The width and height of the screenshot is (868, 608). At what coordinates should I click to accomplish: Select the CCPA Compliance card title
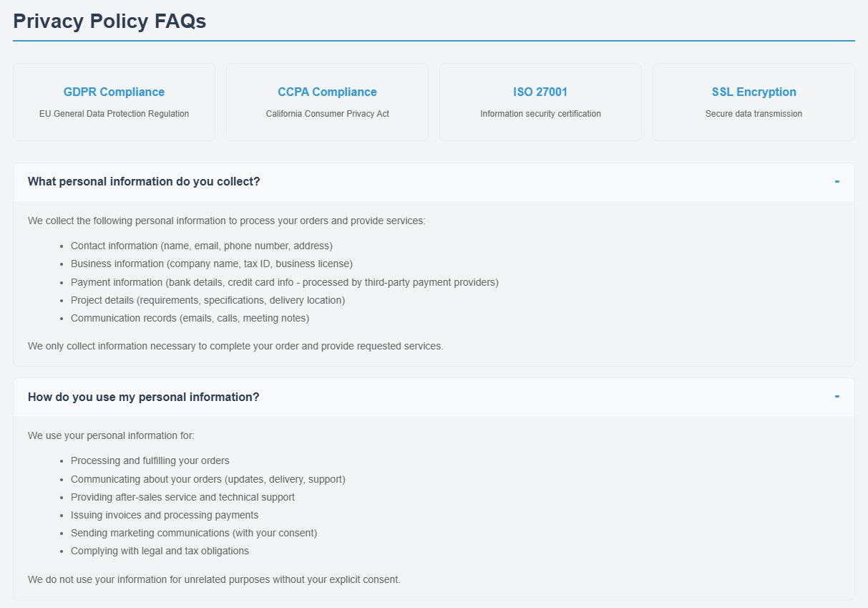pyautogui.click(x=327, y=92)
